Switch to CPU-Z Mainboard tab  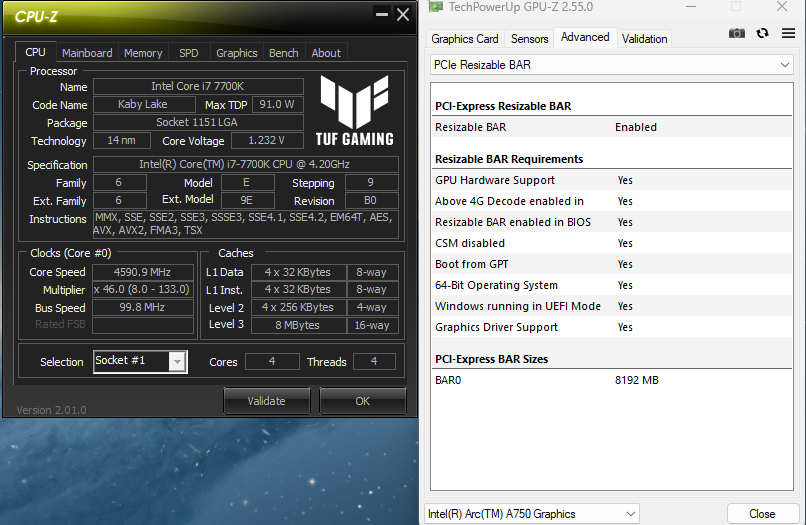[x=87, y=53]
